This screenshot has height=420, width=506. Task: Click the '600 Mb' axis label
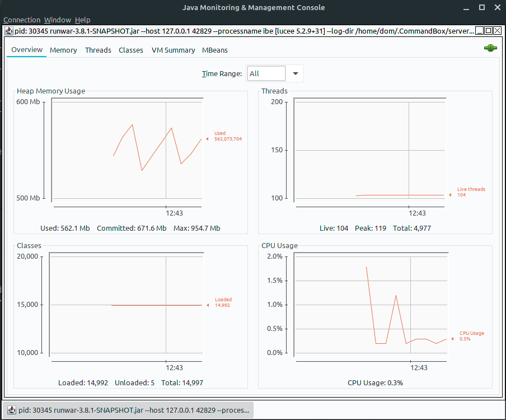[x=28, y=102]
